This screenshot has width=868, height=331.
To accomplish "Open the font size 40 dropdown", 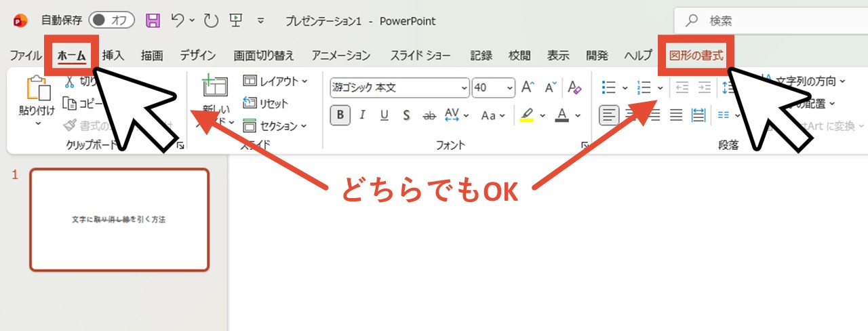I will click(x=510, y=87).
